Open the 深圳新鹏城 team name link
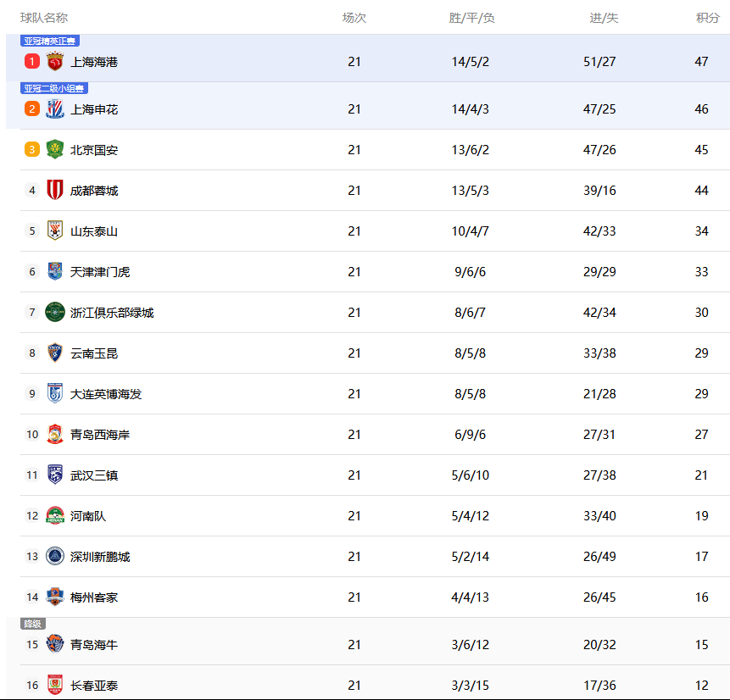 tap(100, 557)
